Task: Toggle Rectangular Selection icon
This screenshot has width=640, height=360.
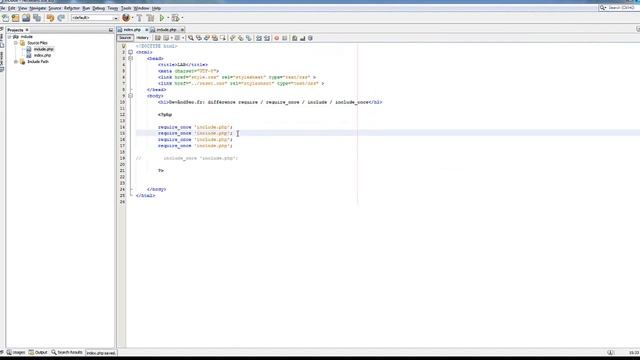Action: click(x=223, y=38)
